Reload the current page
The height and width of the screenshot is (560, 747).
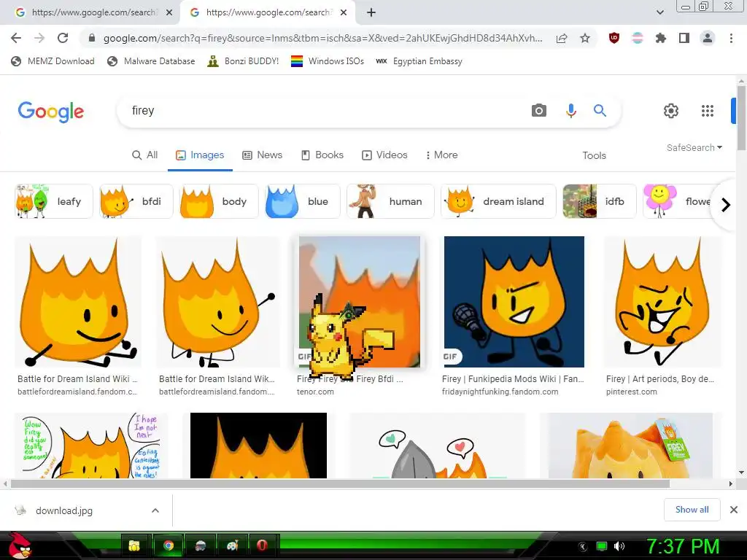coord(63,38)
